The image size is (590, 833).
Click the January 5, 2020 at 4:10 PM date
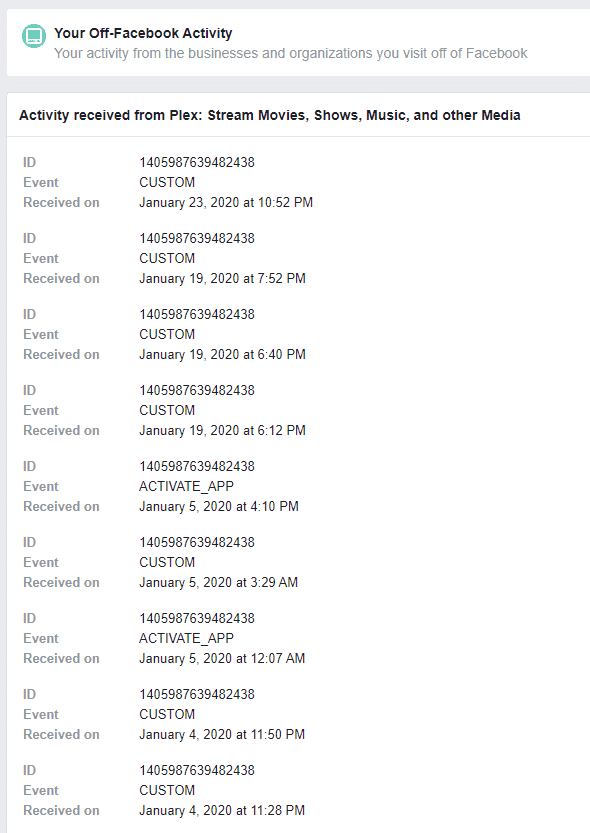click(x=219, y=506)
